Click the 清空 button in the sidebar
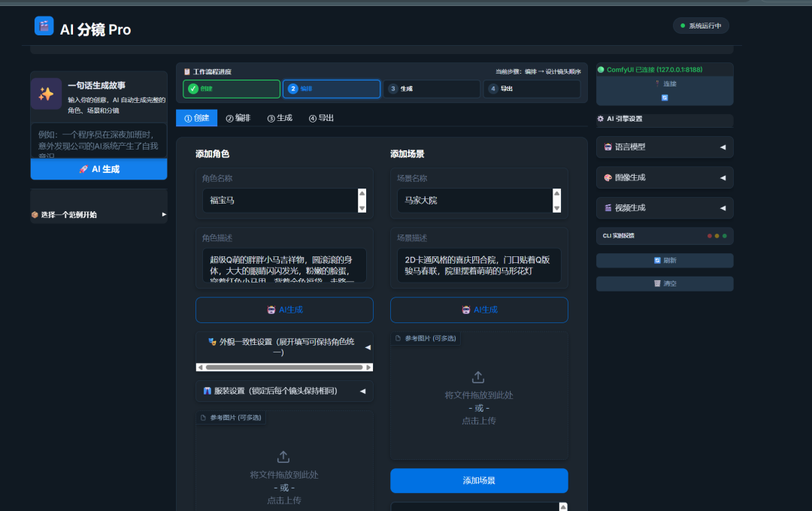This screenshot has width=812, height=511. click(664, 283)
